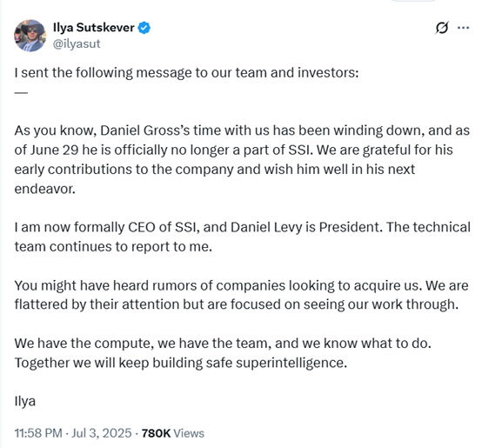Viewport: 482px width, 448px height.
Task: Open the 780K Views analytics
Action: click(173, 433)
